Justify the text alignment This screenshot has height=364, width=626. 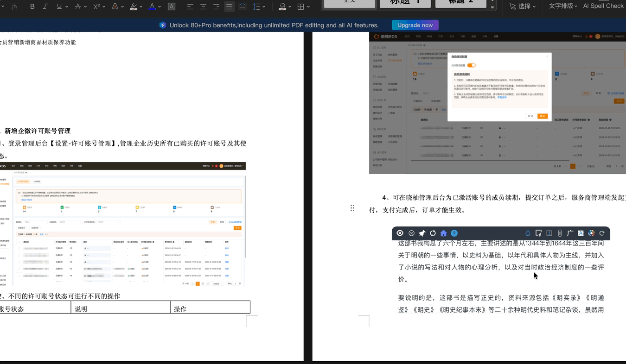(x=229, y=7)
